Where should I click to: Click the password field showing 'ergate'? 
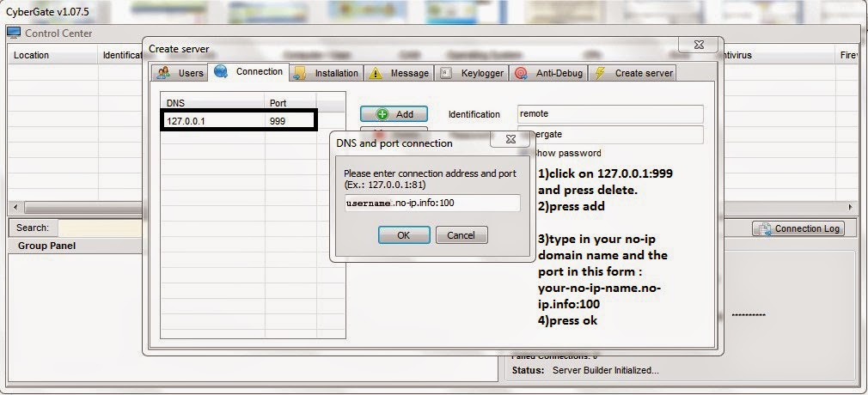(610, 135)
